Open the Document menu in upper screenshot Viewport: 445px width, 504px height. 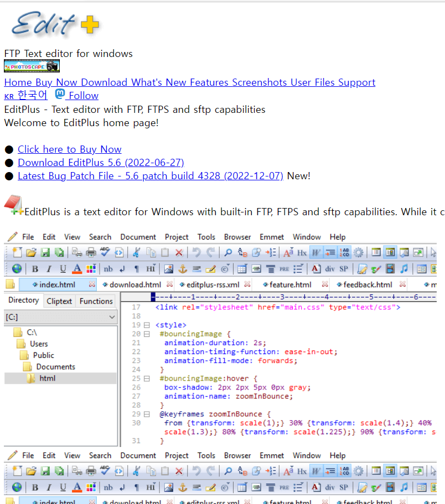(x=138, y=237)
